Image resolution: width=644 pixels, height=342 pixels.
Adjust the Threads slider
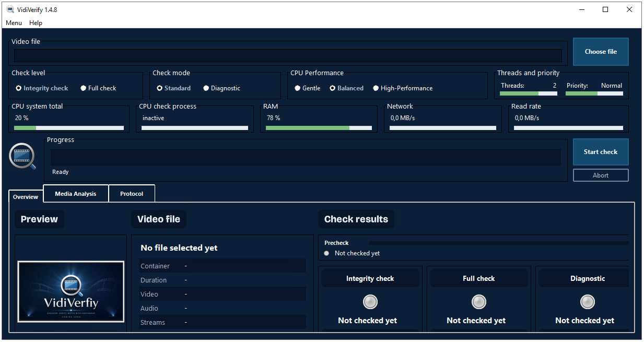tap(528, 93)
